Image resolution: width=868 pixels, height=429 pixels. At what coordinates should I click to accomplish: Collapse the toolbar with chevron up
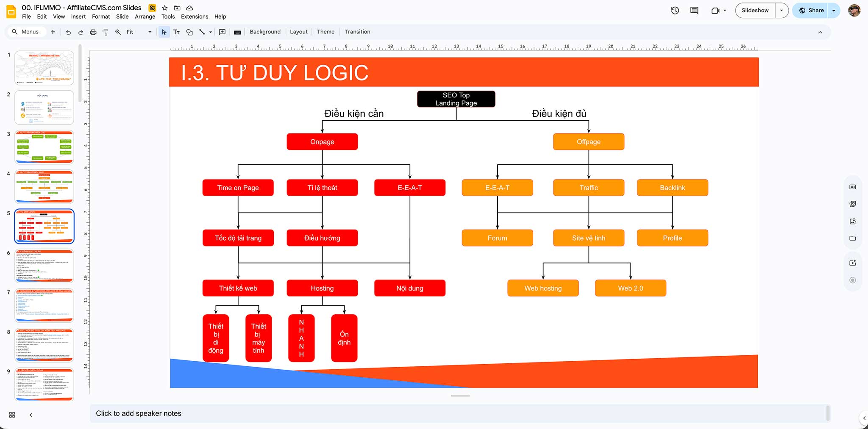click(x=820, y=32)
